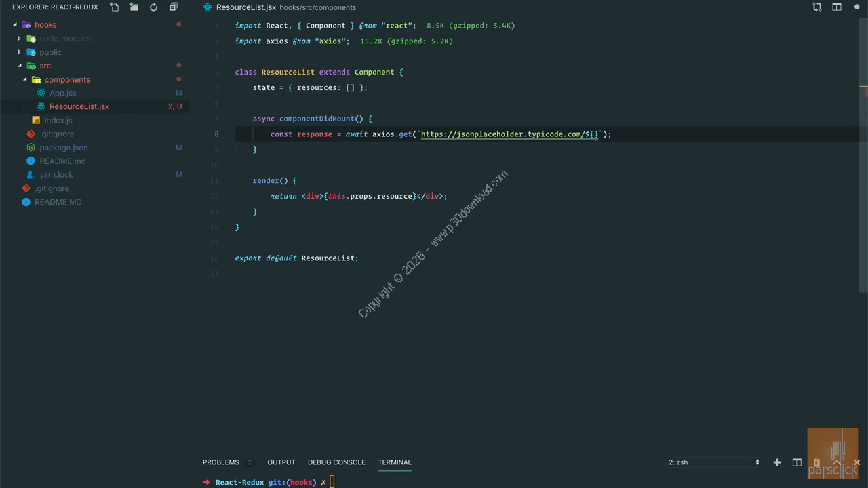Split the terminal panel
The height and width of the screenshot is (488, 868).
pyautogui.click(x=797, y=462)
